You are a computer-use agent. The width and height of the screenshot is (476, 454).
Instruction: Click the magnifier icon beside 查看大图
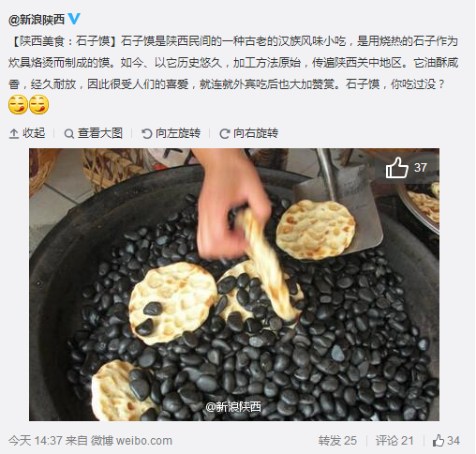coord(68,134)
